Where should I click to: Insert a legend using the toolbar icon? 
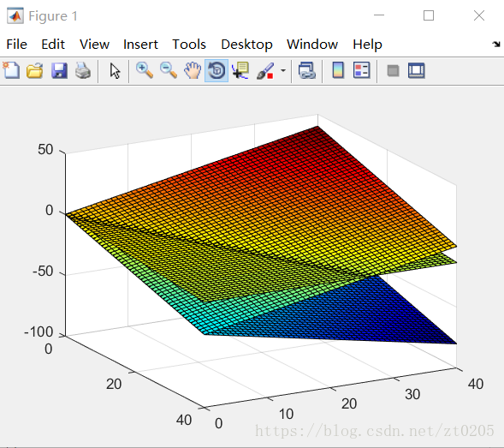pos(362,70)
